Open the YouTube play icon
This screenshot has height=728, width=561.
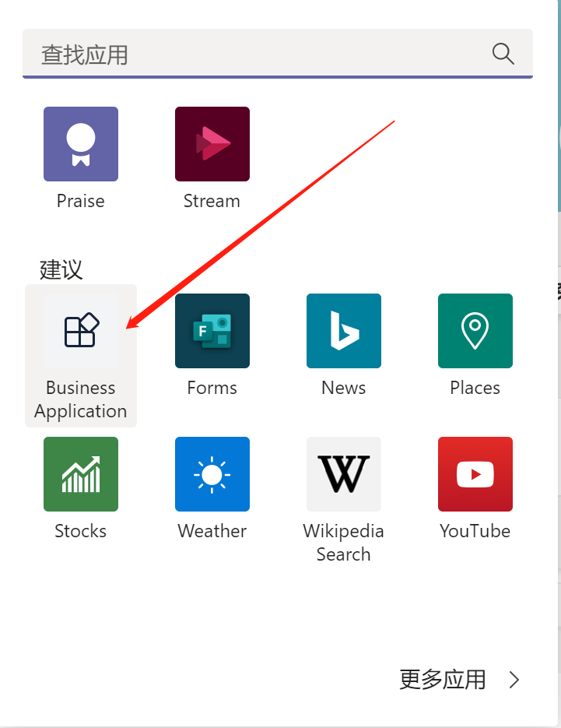point(475,474)
